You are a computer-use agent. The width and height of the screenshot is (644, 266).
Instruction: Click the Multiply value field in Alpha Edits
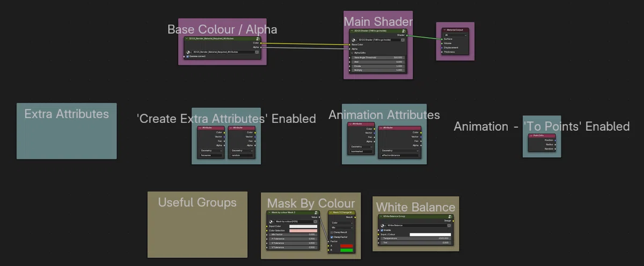point(377,70)
